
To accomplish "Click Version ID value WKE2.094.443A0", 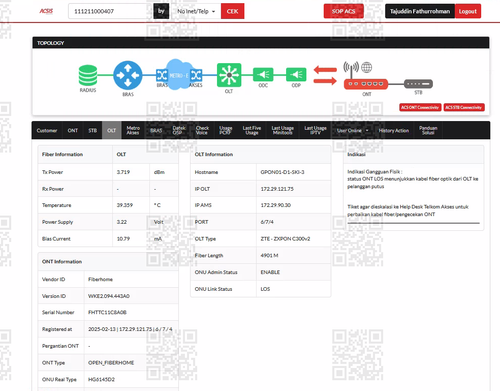I will pos(109,296).
